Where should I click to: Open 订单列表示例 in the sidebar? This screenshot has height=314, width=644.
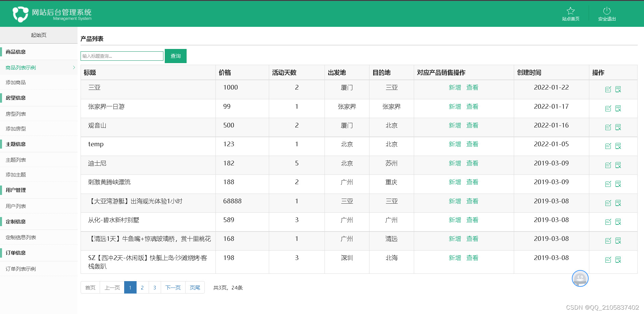tap(21, 269)
